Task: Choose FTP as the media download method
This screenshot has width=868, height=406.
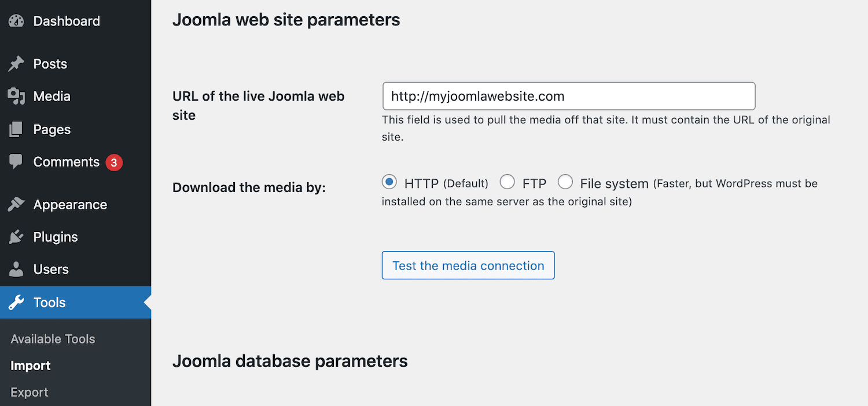Action: pos(507,182)
